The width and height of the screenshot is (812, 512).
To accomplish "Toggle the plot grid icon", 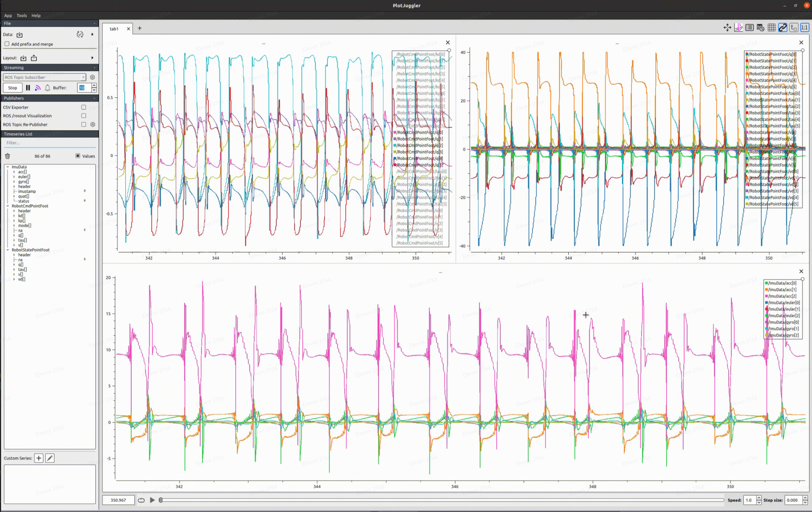I will [771, 28].
